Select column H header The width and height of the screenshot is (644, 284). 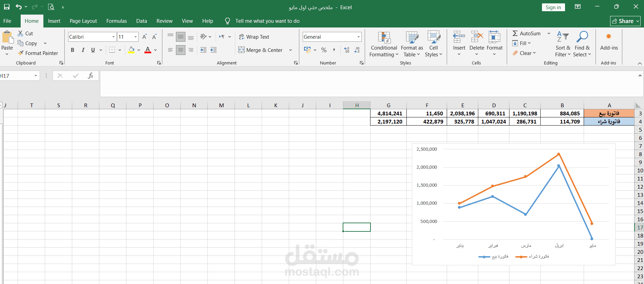pyautogui.click(x=357, y=105)
